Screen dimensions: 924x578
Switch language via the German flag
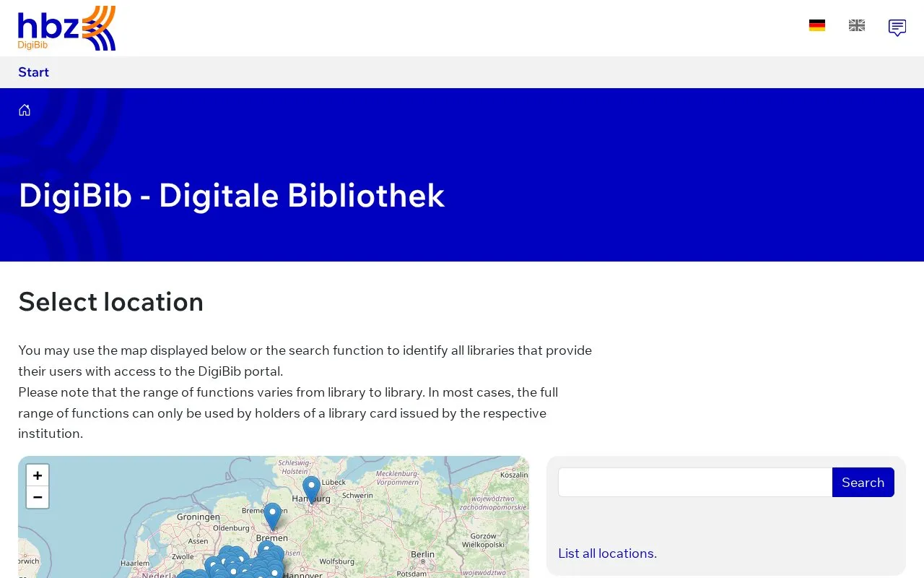[x=817, y=25]
